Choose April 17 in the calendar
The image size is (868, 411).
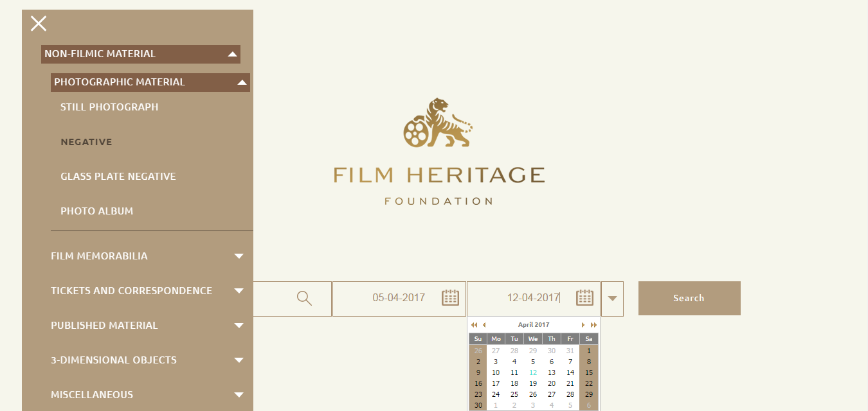[496, 383]
